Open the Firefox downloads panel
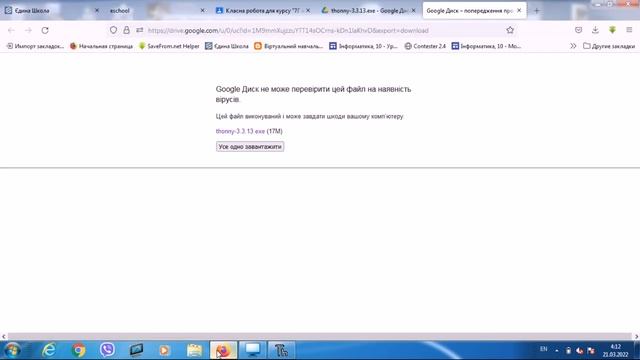 (x=595, y=30)
